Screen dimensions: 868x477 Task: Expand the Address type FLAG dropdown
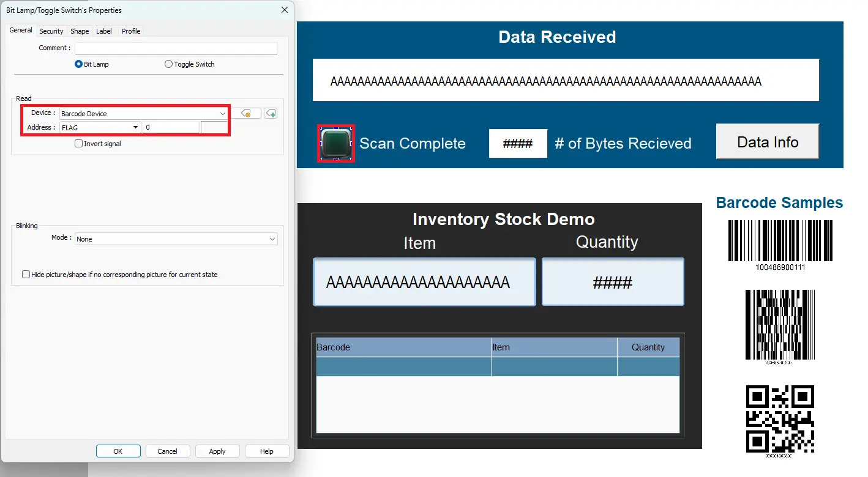(100, 127)
